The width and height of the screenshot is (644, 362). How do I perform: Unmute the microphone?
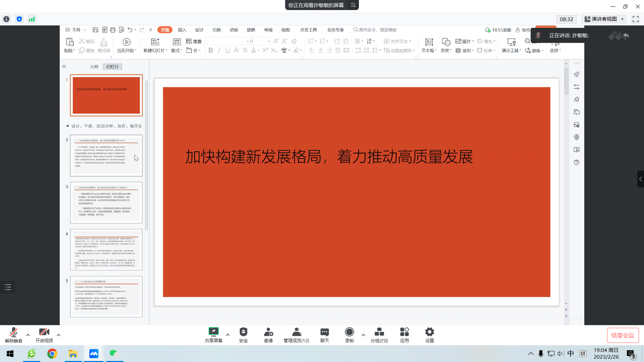pyautogui.click(x=14, y=335)
